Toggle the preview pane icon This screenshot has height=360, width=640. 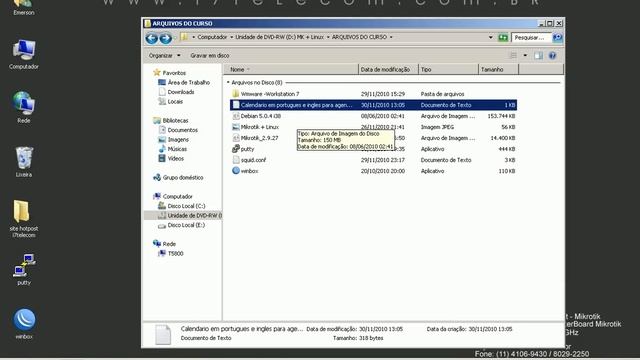[x=538, y=56]
